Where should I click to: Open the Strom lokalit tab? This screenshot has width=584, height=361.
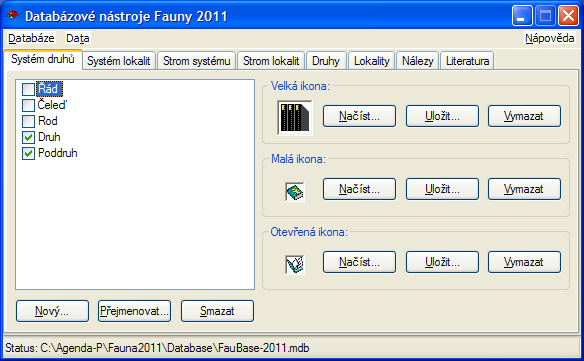tap(271, 61)
